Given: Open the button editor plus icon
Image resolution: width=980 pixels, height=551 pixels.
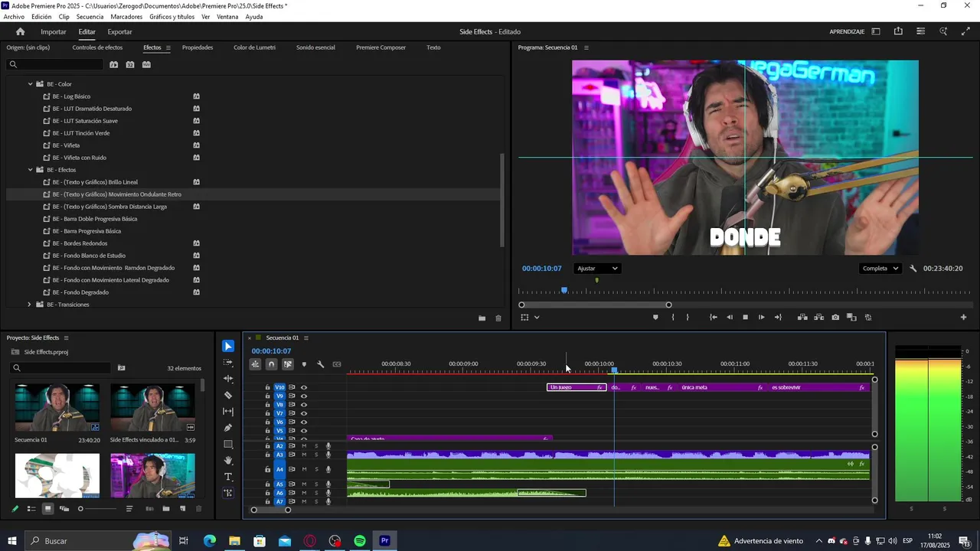Looking at the screenshot, I should click(964, 317).
